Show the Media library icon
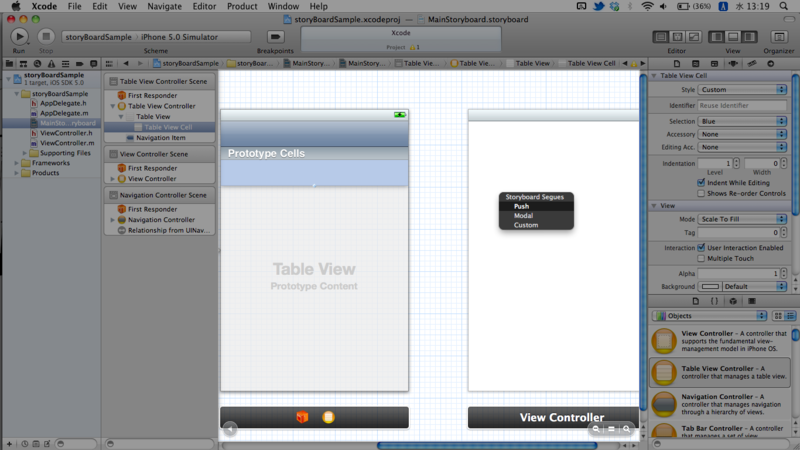 point(752,301)
